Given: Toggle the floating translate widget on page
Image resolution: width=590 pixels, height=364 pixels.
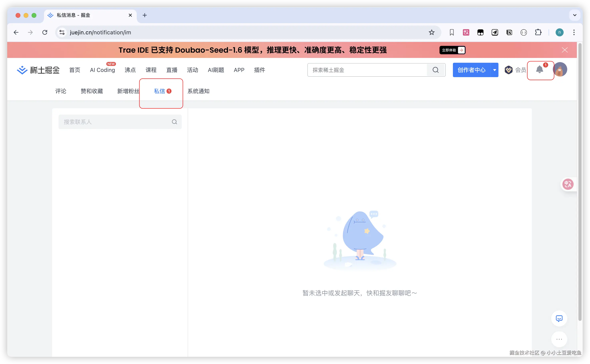Looking at the screenshot, I should 568,184.
